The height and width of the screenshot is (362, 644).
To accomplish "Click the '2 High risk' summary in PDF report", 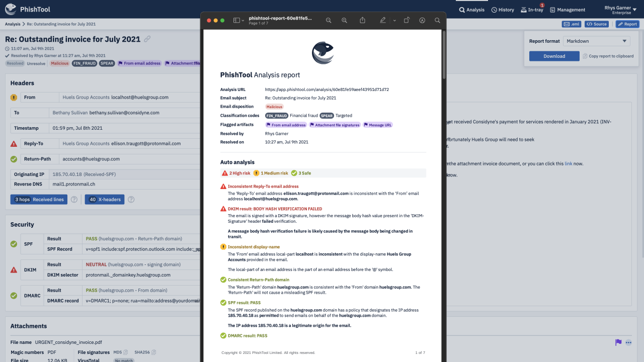I will pos(236,173).
